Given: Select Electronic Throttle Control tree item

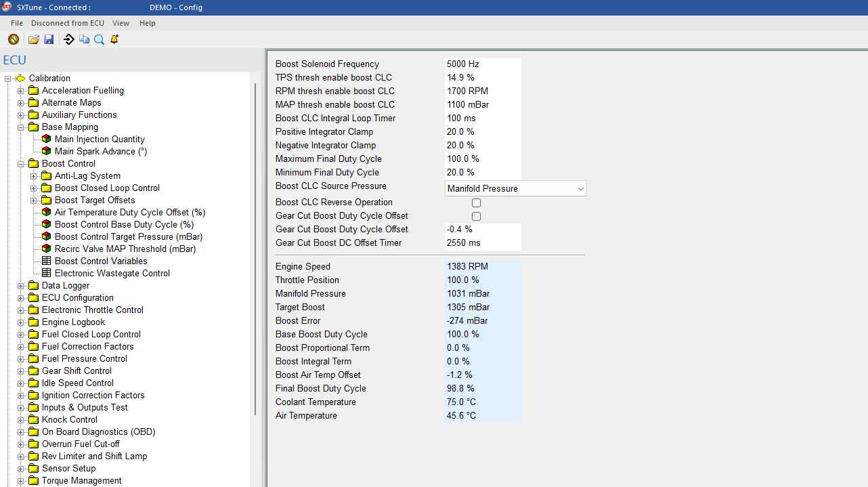Looking at the screenshot, I should [93, 310].
